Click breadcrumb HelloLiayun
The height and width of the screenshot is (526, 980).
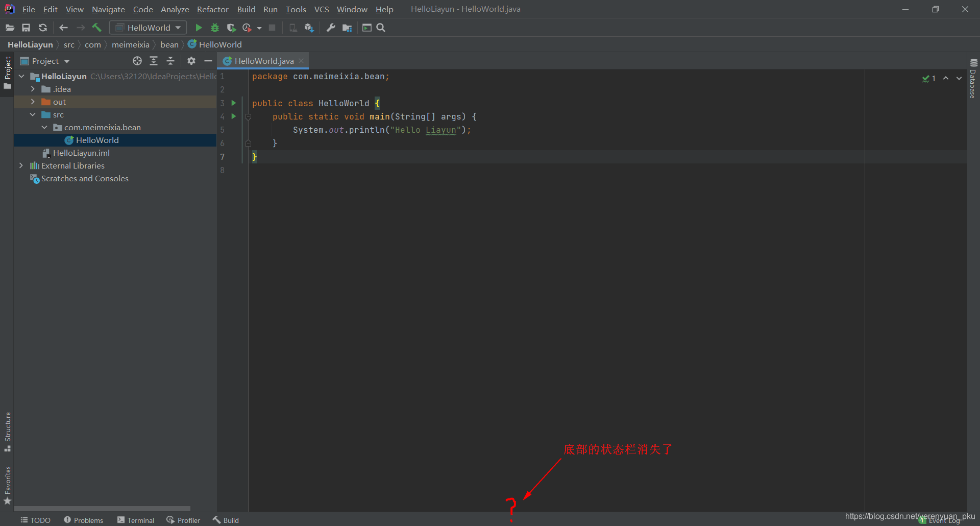point(30,44)
